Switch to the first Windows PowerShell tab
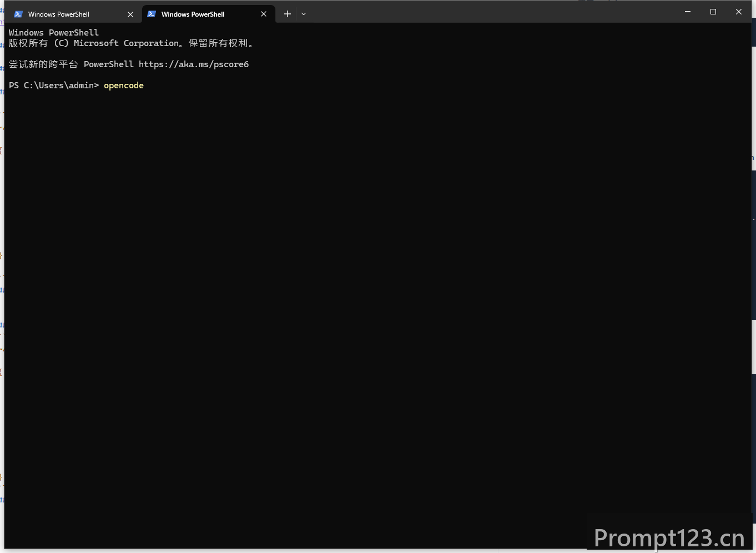 tap(74, 14)
